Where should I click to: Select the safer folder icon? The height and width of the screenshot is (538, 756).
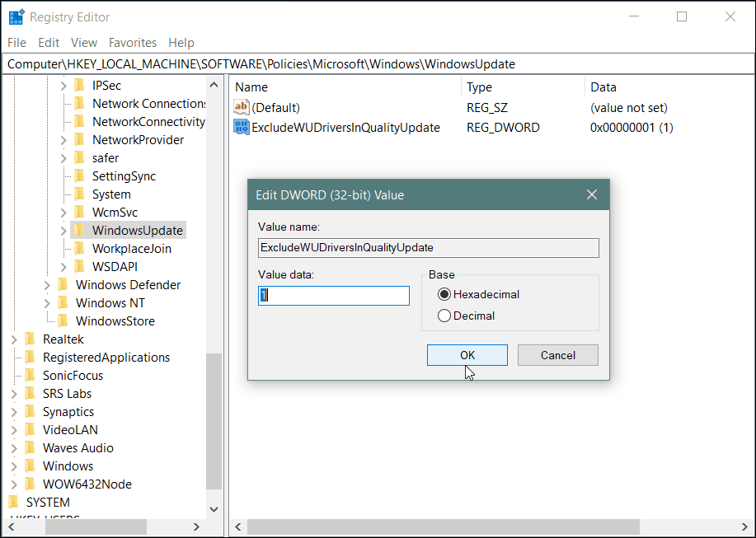tap(79, 158)
